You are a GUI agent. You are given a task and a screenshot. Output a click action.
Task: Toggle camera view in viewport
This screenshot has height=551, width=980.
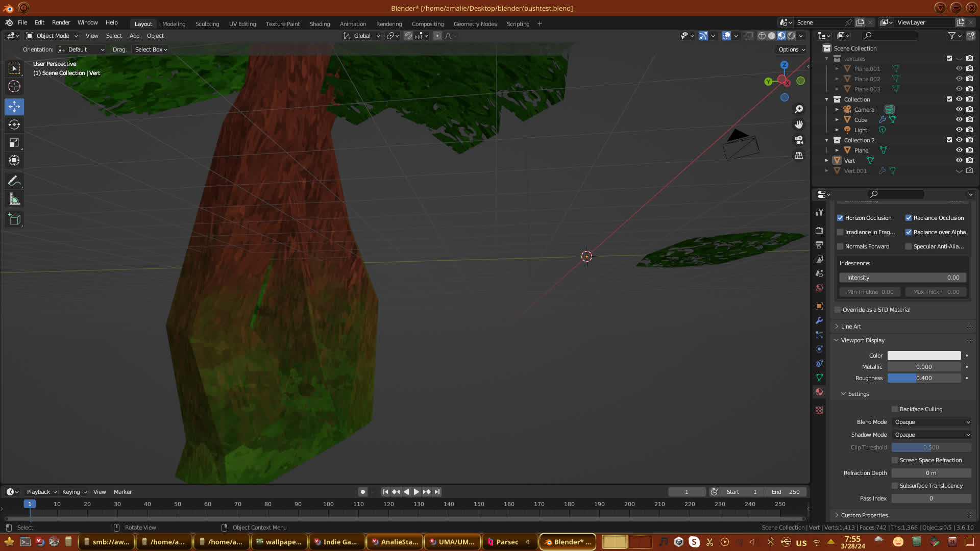pyautogui.click(x=799, y=140)
